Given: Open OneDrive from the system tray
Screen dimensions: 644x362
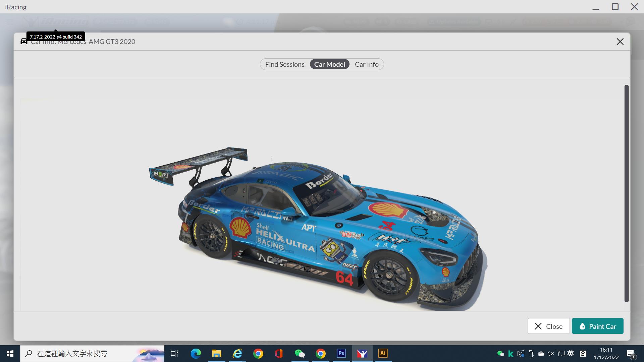Looking at the screenshot, I should point(540,353).
